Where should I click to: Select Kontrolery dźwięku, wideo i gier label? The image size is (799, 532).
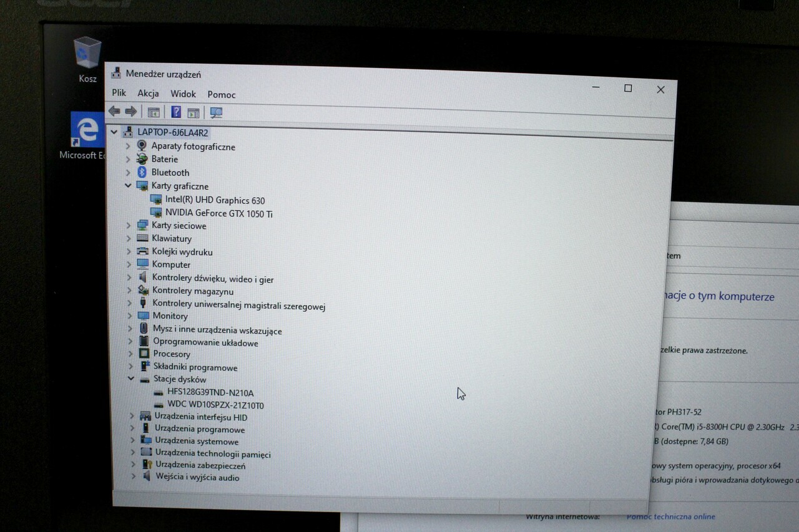point(213,279)
